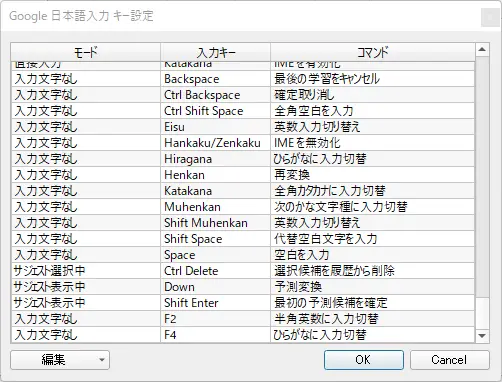Image resolution: width=502 pixels, height=382 pixels.
Task: Click the IMEを無効化 command cell
Action: point(373,143)
